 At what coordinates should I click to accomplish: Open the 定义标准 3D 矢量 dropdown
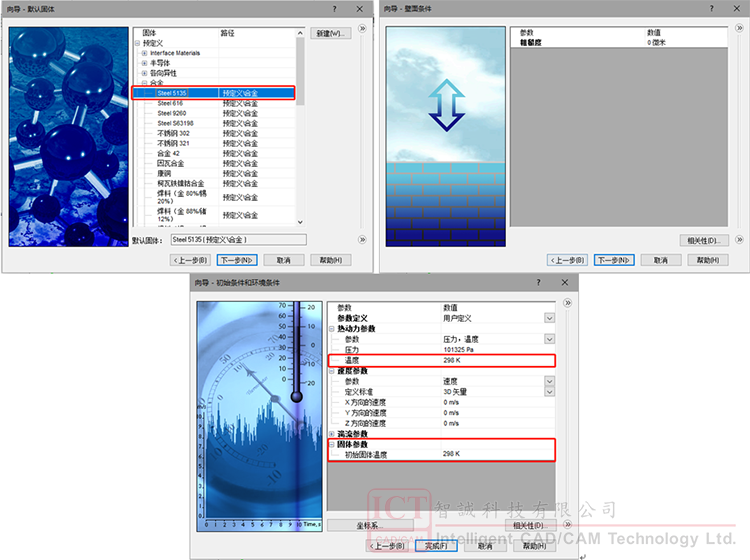point(549,391)
